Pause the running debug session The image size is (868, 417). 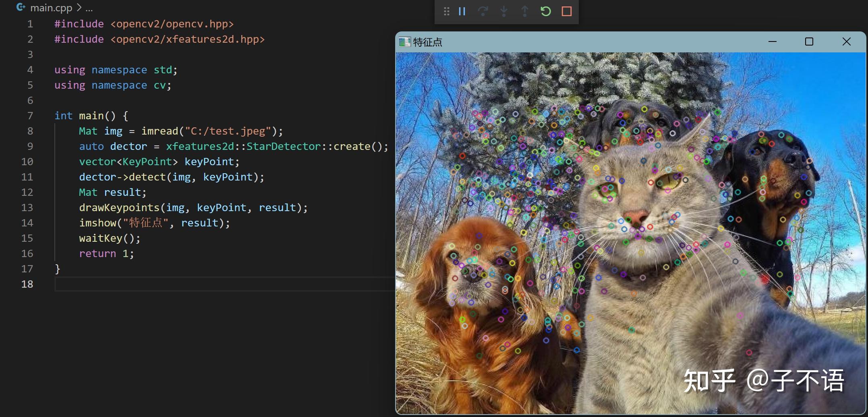tap(462, 11)
